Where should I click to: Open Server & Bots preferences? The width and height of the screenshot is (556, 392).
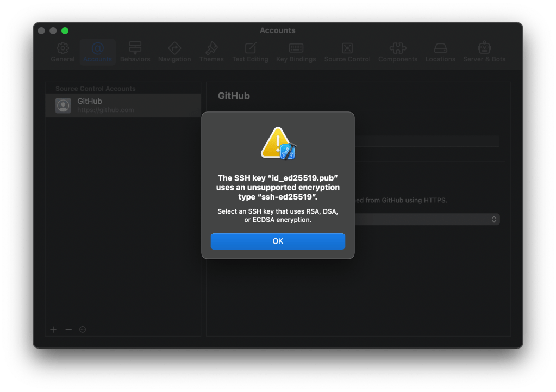[x=484, y=52]
